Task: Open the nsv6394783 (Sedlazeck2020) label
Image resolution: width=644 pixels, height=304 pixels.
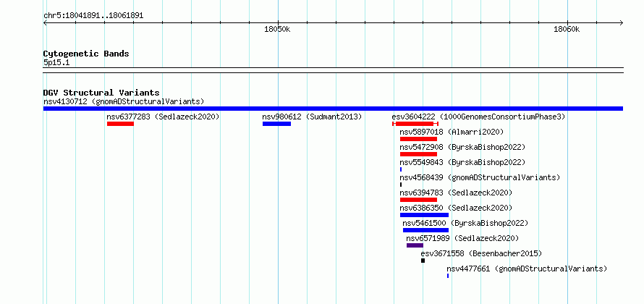Action: pos(456,193)
